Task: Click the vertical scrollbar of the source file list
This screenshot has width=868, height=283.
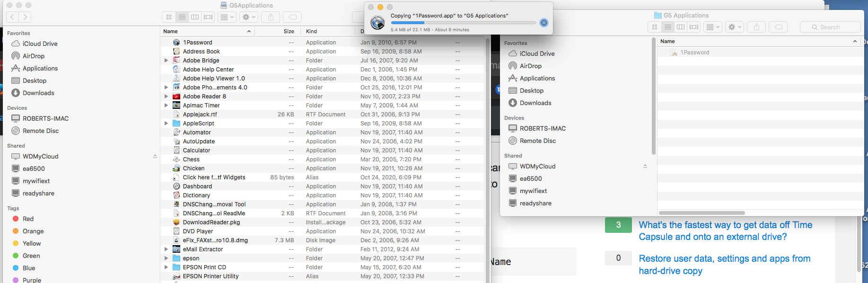Action: [487, 160]
